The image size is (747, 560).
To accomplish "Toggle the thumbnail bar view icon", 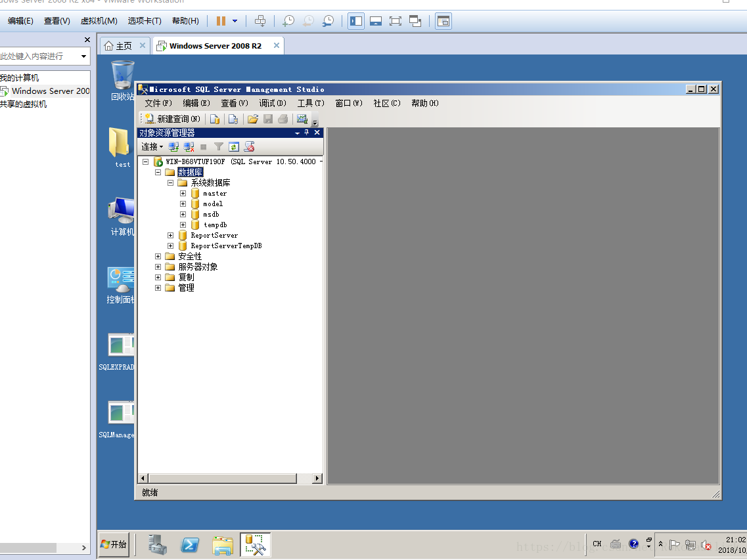I will coord(376,21).
